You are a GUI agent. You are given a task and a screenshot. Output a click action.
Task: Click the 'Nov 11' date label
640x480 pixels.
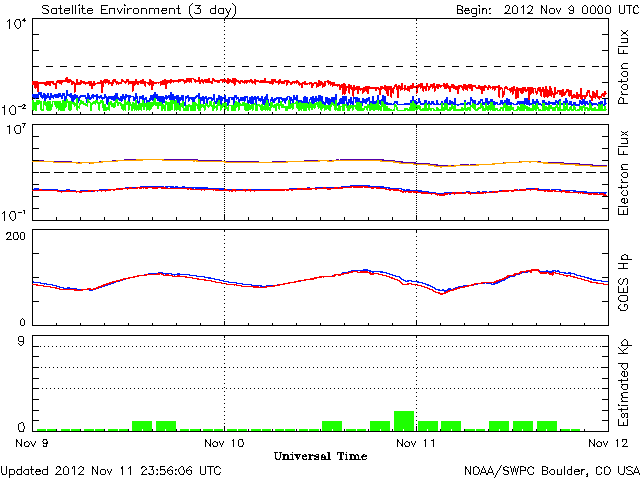416,443
